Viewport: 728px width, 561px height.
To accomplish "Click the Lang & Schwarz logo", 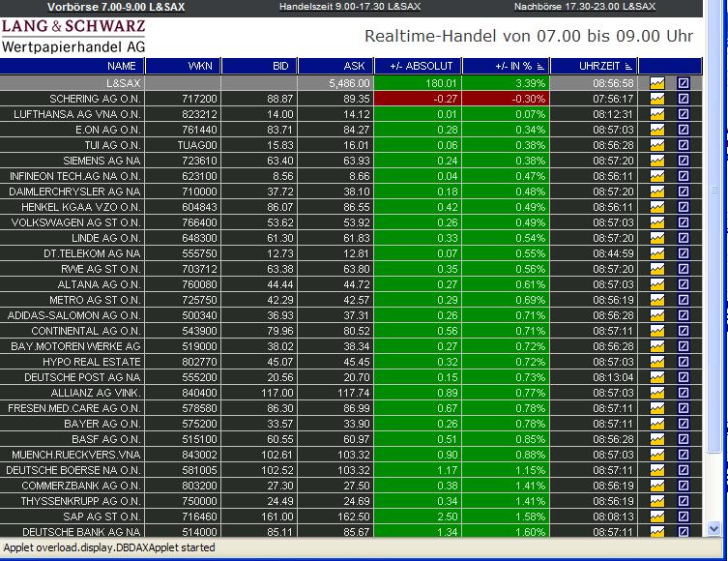I will click(73, 36).
